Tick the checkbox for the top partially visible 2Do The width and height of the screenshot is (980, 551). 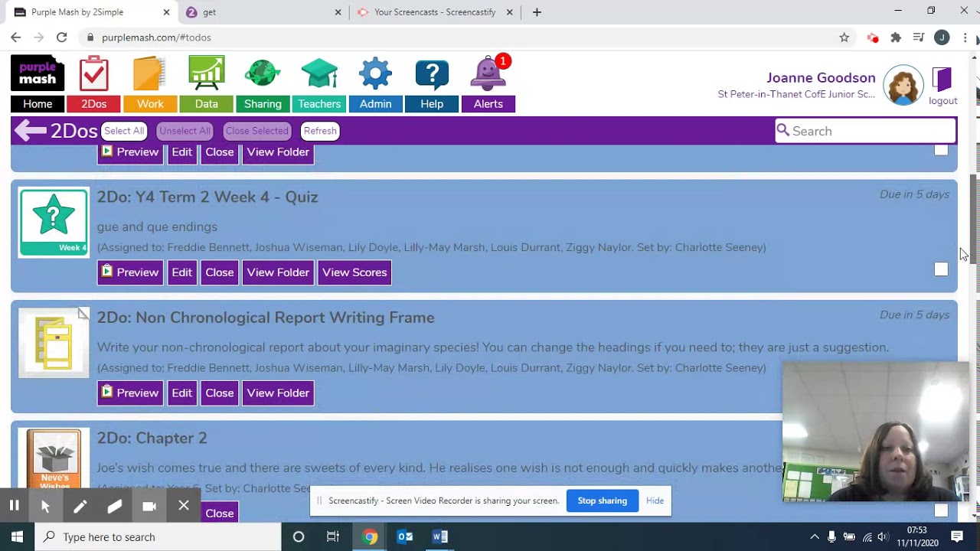click(x=941, y=150)
